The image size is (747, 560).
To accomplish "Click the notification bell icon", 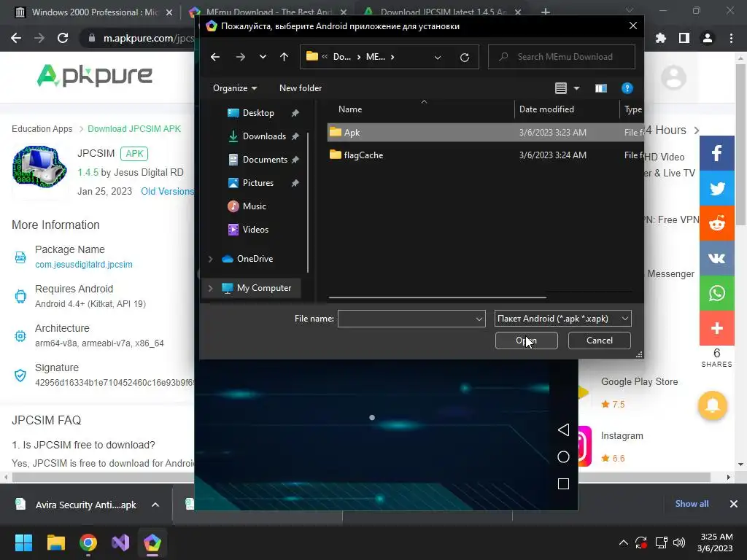I will click(x=713, y=405).
